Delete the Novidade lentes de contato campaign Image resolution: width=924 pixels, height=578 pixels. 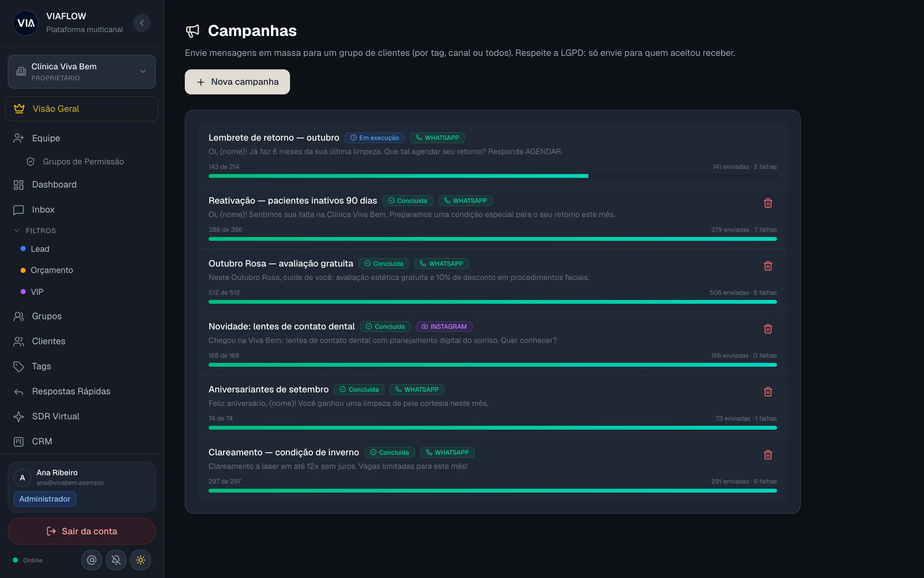click(x=768, y=329)
